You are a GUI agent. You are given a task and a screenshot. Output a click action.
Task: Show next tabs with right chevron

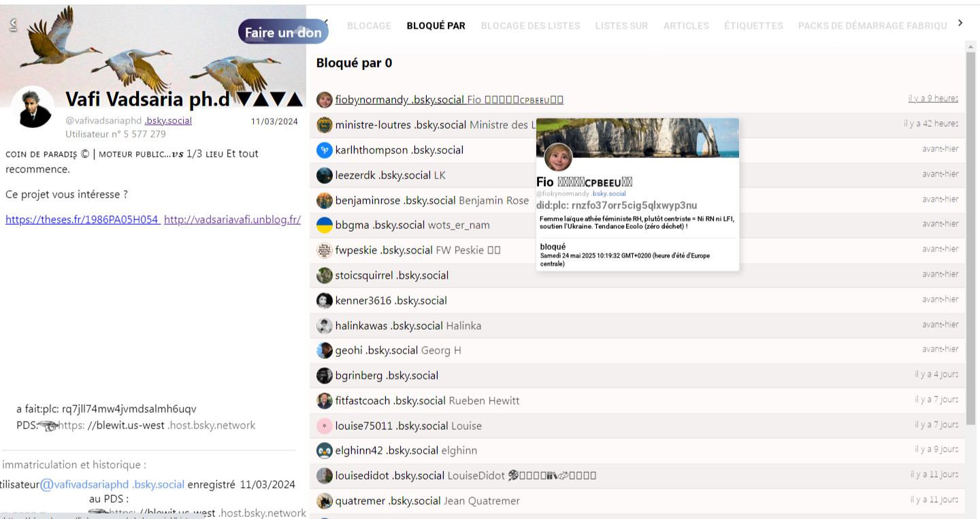tap(960, 22)
